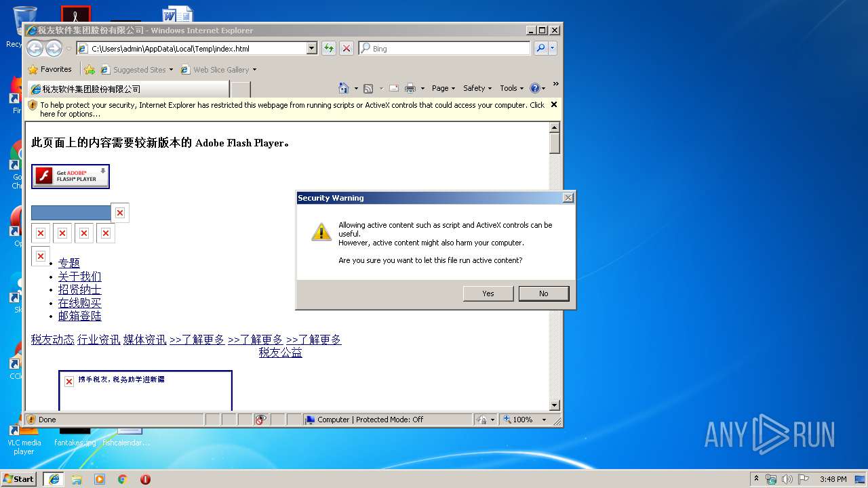Refresh the page with the green arrows icon

[329, 48]
